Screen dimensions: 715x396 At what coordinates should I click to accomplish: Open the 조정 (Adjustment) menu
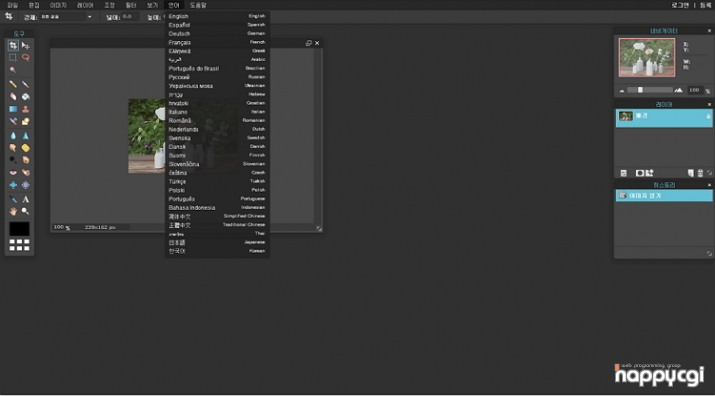pyautogui.click(x=109, y=5)
